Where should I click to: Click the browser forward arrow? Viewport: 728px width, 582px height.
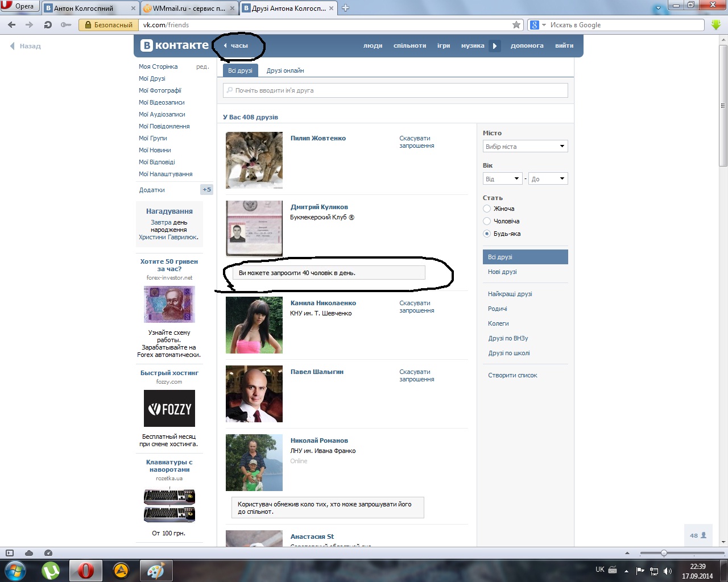30,25
